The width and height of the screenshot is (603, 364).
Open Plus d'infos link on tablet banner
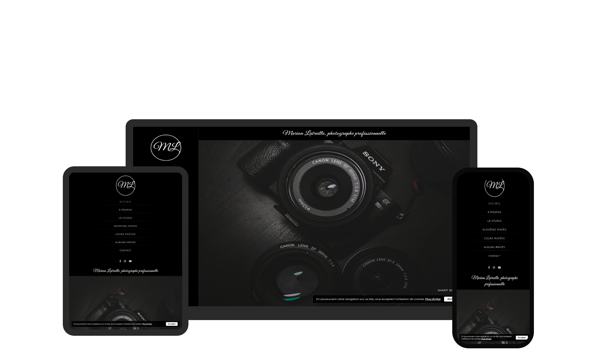[147, 324]
